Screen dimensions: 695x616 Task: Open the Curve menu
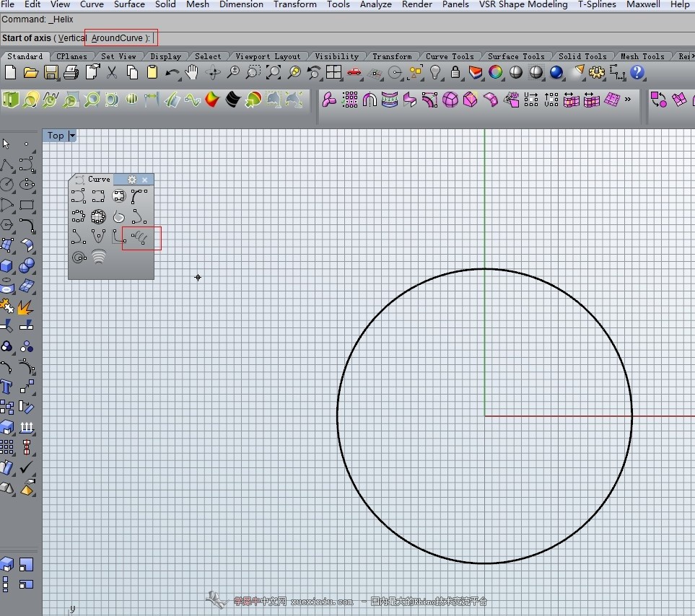tap(92, 4)
